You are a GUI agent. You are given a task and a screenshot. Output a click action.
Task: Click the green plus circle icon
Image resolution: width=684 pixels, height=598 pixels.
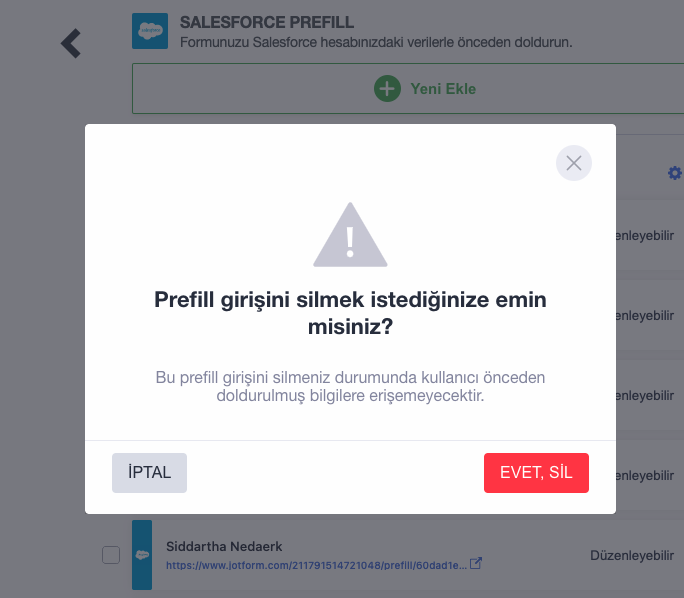[x=387, y=89]
